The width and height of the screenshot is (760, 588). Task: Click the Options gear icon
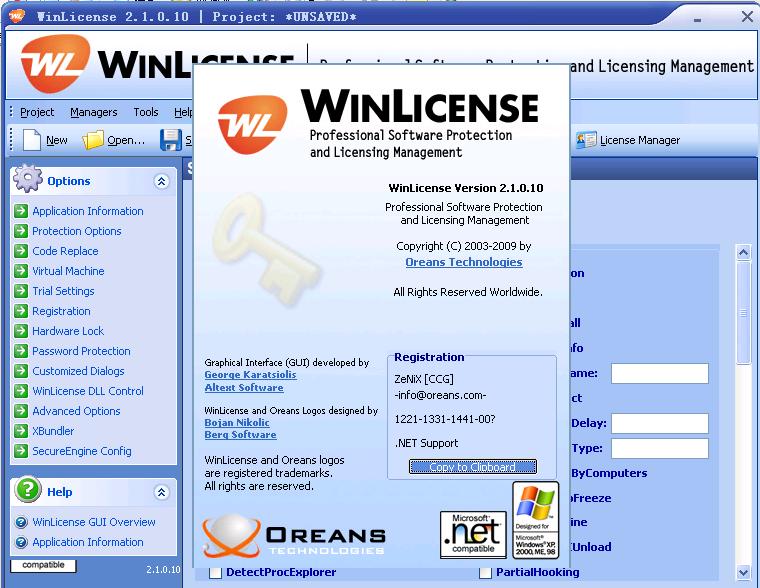point(28,179)
